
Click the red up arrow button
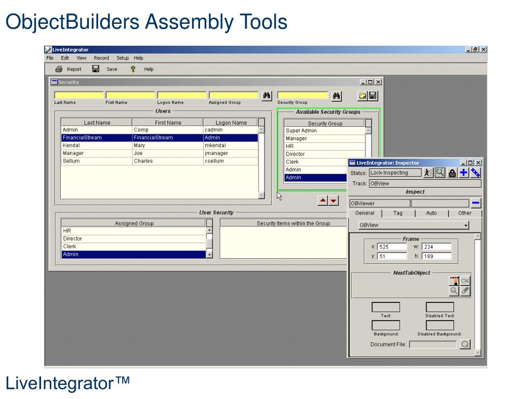coord(323,201)
